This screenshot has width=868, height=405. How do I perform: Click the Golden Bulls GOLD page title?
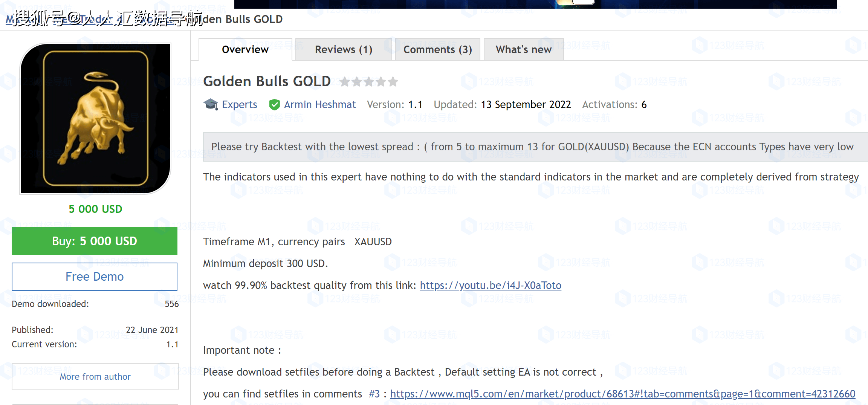[x=267, y=81]
